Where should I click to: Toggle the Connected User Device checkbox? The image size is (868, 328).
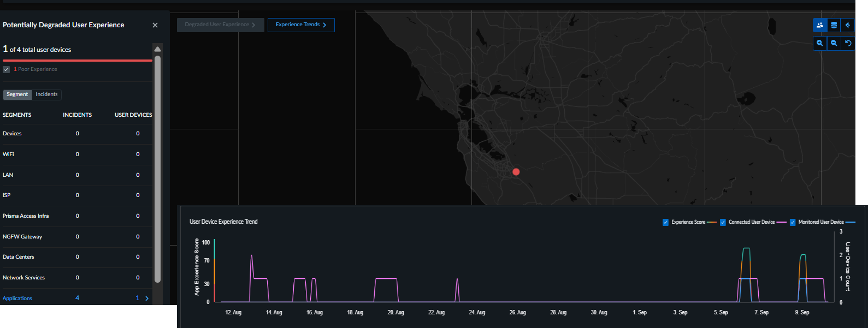tap(723, 222)
